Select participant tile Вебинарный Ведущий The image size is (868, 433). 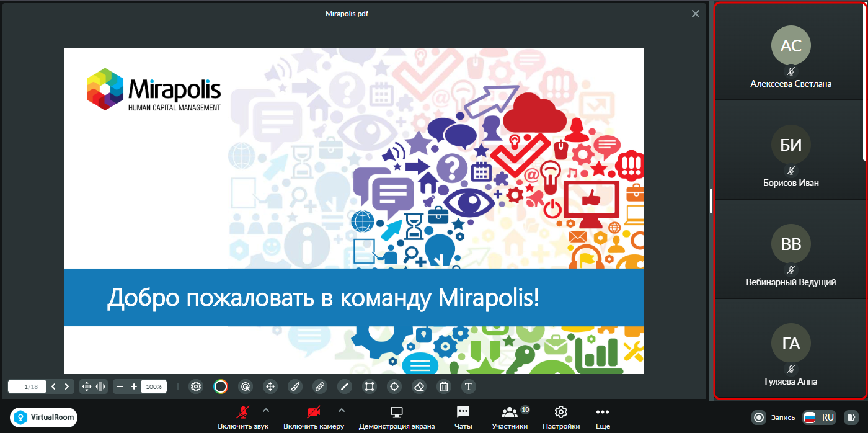point(791,250)
